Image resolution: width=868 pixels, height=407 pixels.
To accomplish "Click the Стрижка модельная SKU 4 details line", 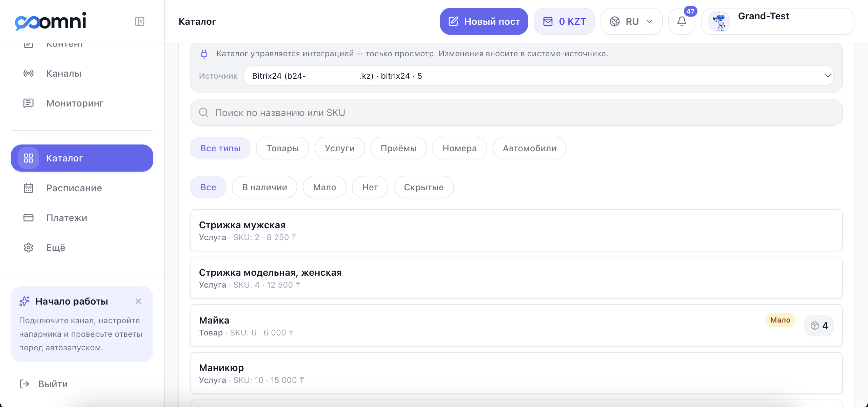I will click(x=250, y=285).
